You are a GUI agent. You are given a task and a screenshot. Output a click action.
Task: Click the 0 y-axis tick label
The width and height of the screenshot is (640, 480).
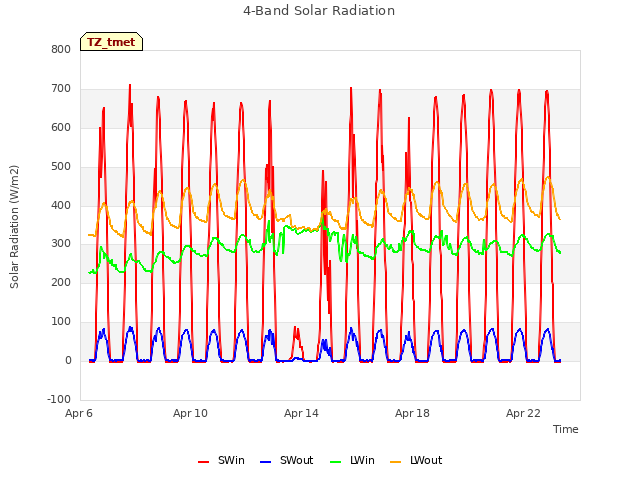(68, 360)
